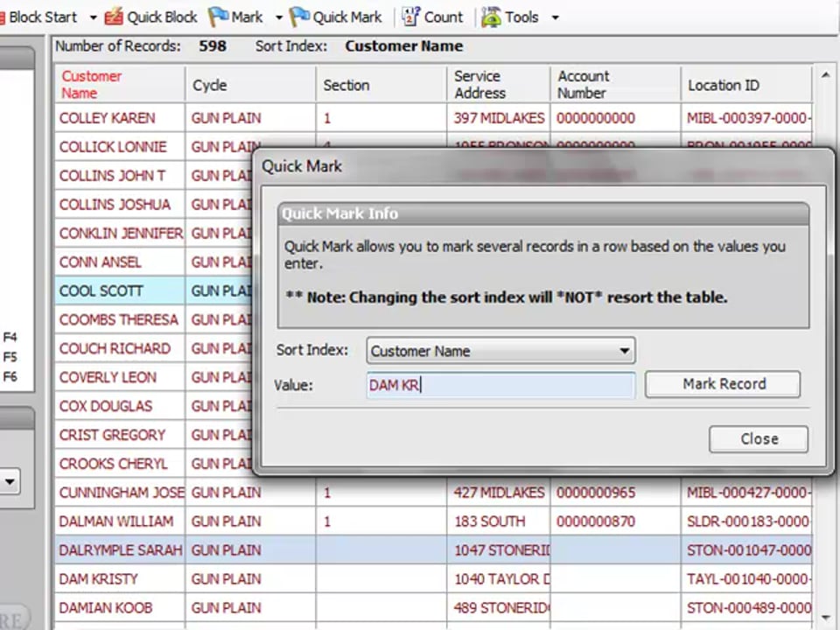Click the Close button in Quick Mark
Screen dimensions: 840x630
759,438
